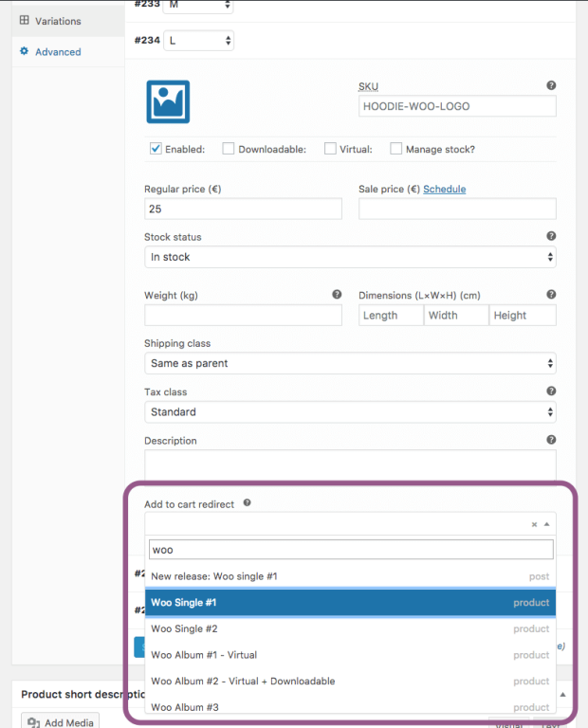Select 'Woo Album #1 - Virtual' option

(350, 655)
